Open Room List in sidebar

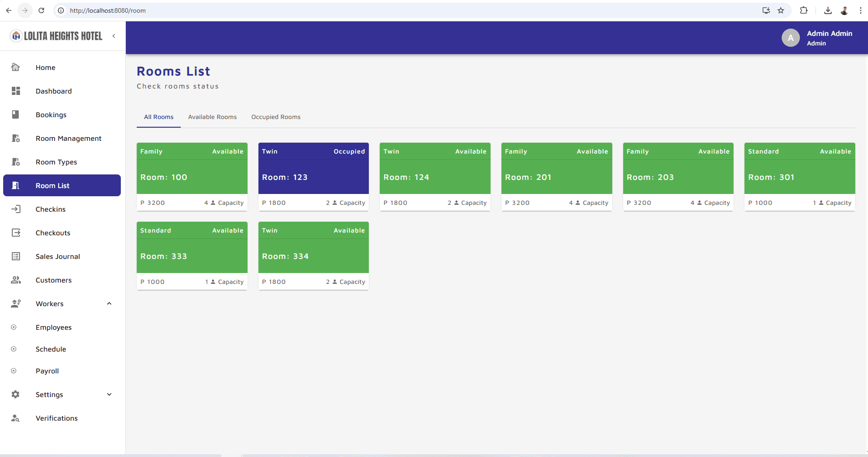62,185
